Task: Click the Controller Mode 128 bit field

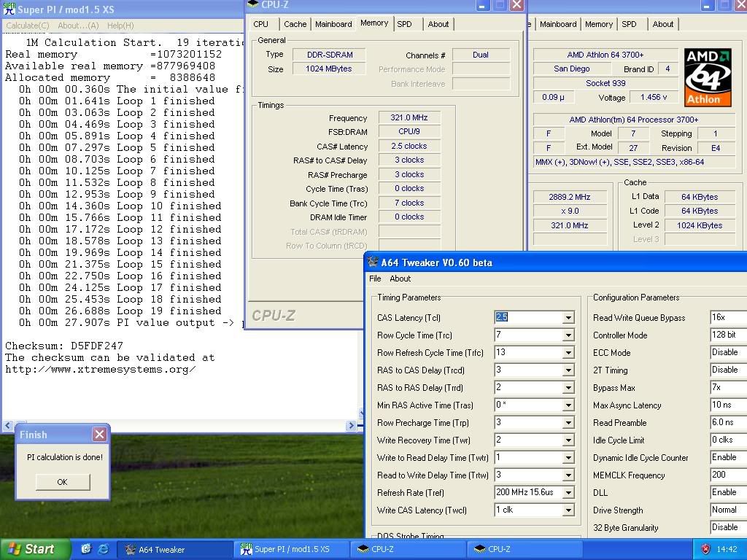Action: 729,335
